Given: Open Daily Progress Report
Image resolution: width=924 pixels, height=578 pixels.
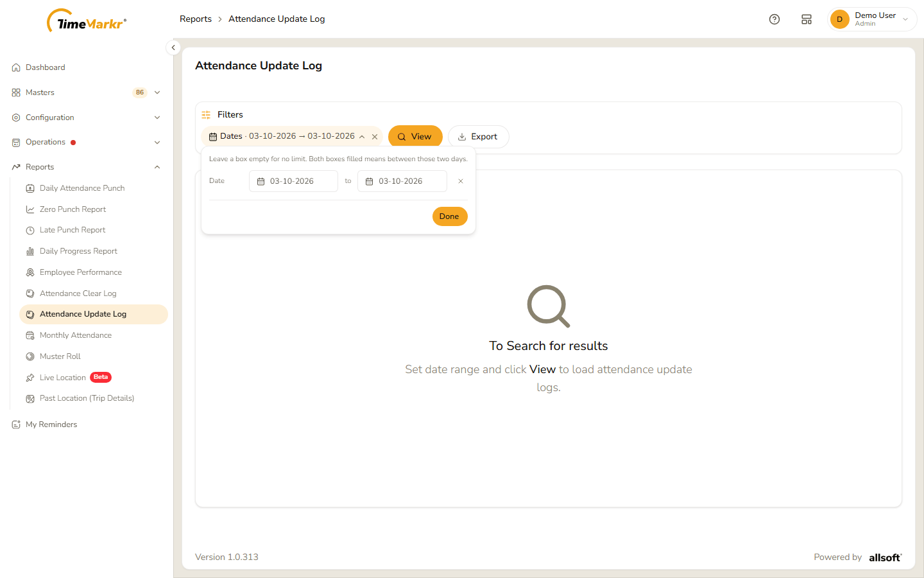Looking at the screenshot, I should (x=94, y=251).
